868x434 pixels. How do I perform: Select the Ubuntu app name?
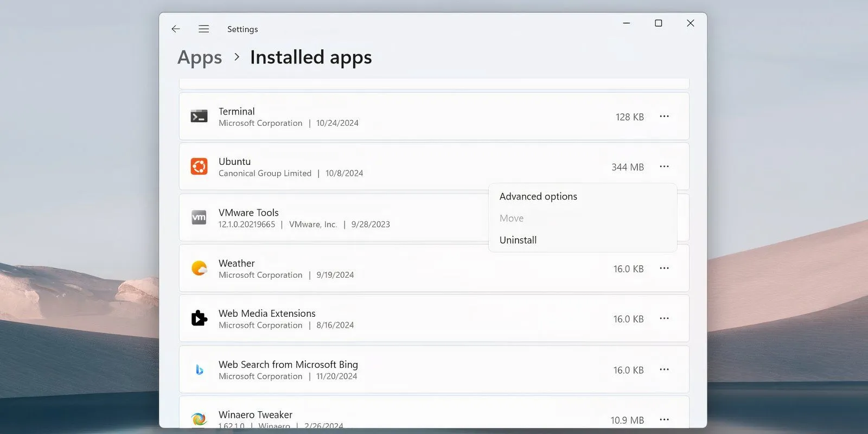click(x=234, y=162)
